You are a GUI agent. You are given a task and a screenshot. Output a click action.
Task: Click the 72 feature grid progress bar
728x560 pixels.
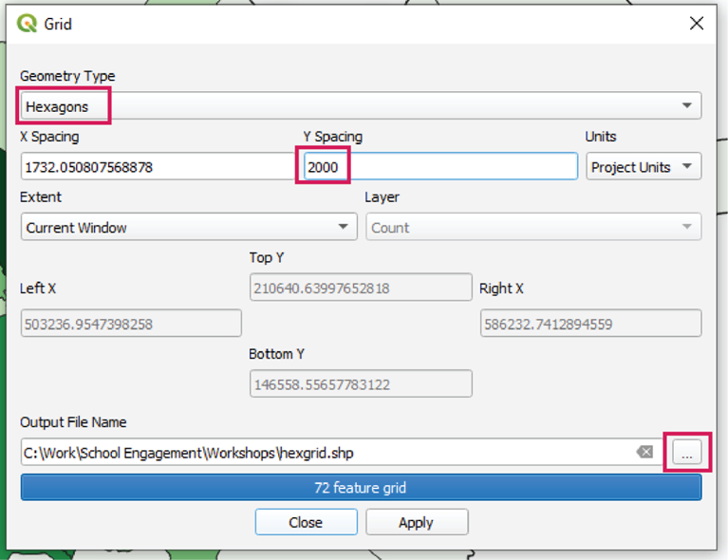(x=360, y=488)
